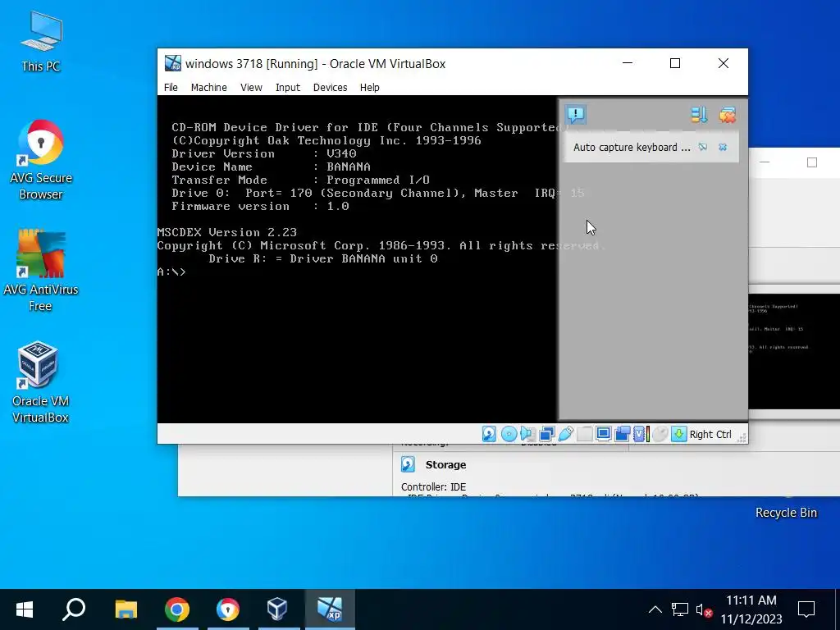This screenshot has height=630, width=840.
Task: Open the Input menu
Action: [x=288, y=87]
